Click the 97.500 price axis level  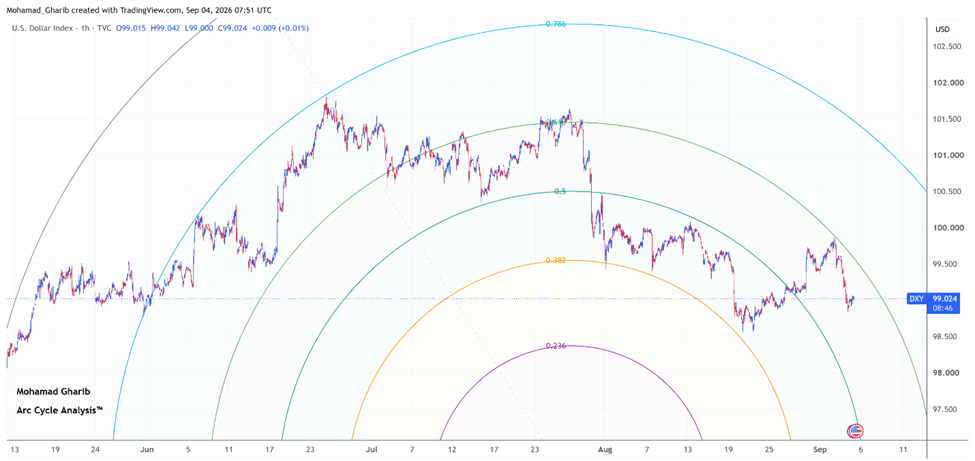(946, 409)
